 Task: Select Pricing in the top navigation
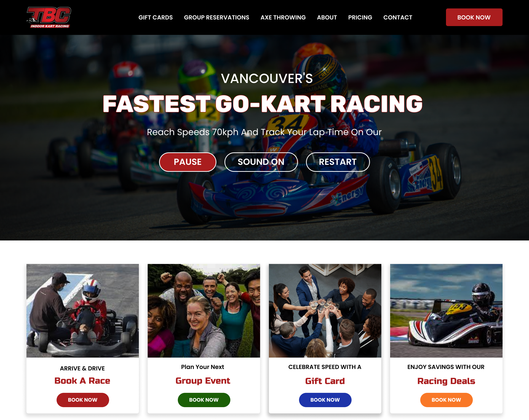point(360,17)
